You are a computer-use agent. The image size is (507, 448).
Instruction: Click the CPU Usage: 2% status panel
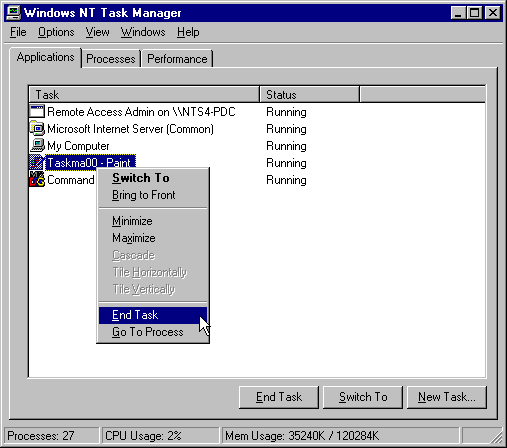[x=161, y=436]
